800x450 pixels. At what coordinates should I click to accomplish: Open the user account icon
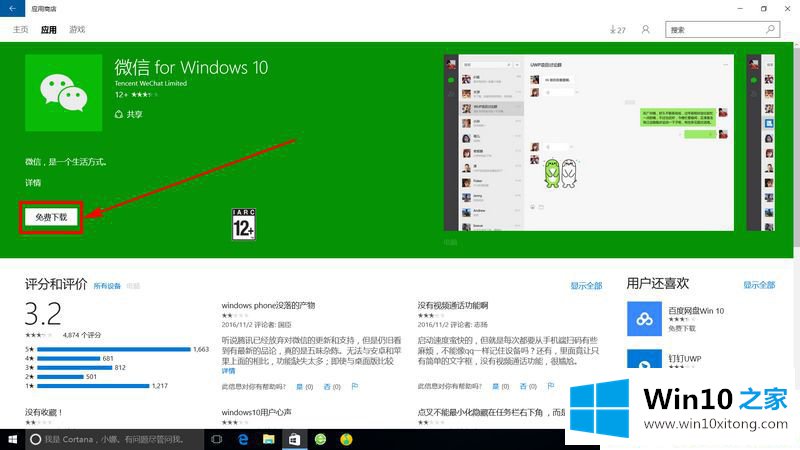point(645,30)
